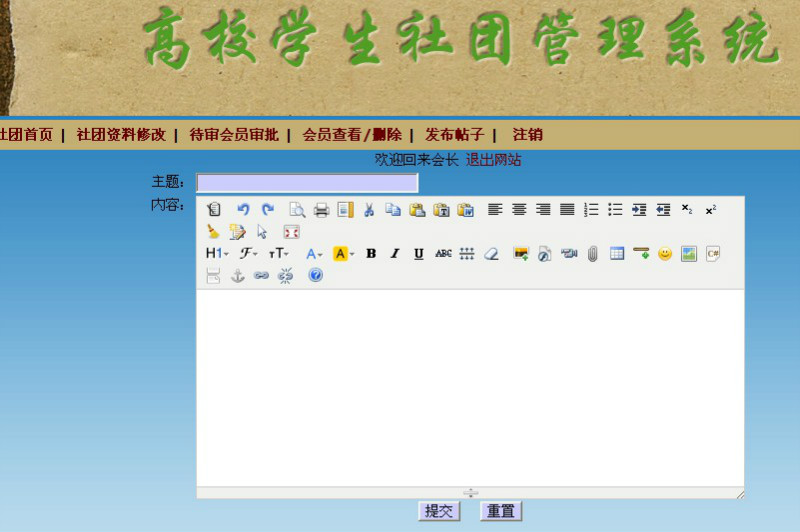
Task: Decrease the indent
Action: tap(663, 210)
